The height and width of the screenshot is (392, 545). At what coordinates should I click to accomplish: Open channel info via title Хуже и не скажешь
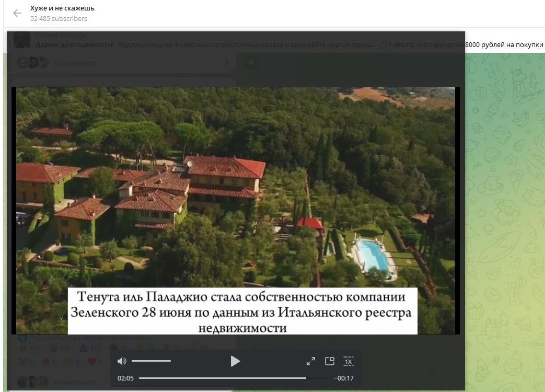click(62, 8)
